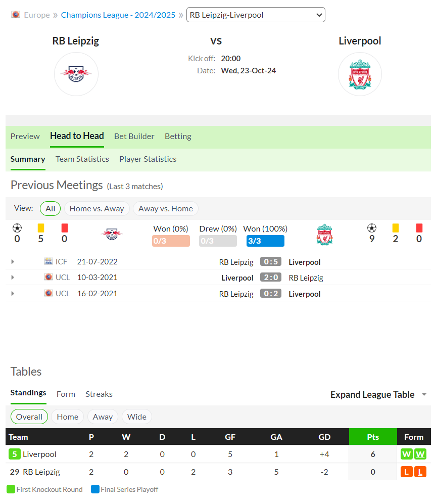Open the RB Leipzig-Liverpool match dropdown
Screen dimensions: 435x504
coord(256,15)
